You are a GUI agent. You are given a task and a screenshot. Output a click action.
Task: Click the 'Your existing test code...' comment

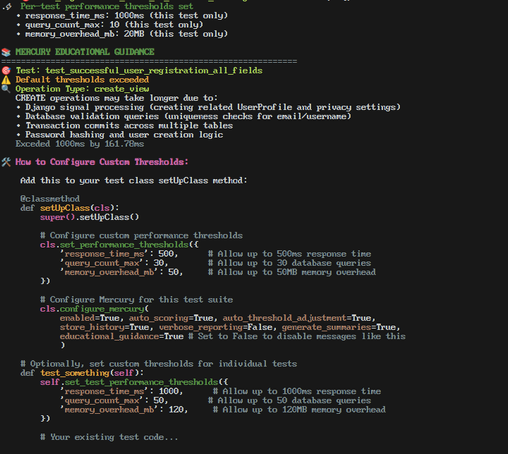pos(109,437)
